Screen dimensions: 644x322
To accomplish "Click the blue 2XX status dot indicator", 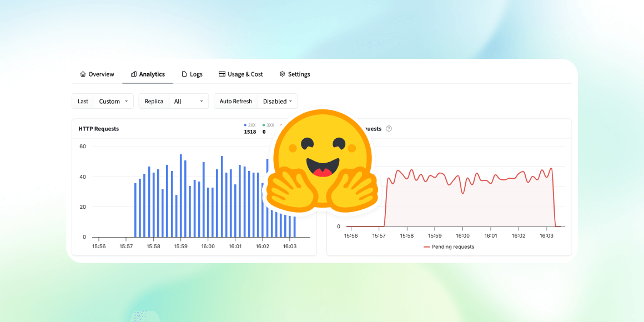I will 245,124.
